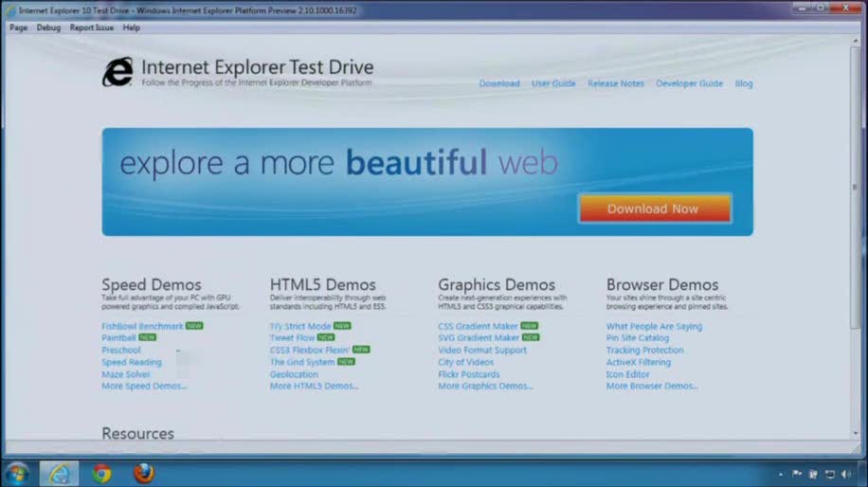This screenshot has height=487, width=868.
Task: Open the SVG Gradient Maker demo
Action: pyautogui.click(x=479, y=337)
